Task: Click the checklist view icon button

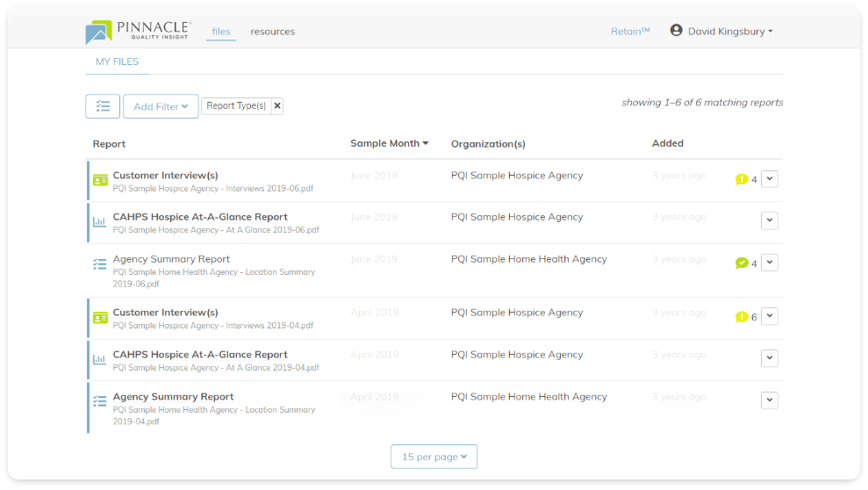Action: [x=103, y=106]
